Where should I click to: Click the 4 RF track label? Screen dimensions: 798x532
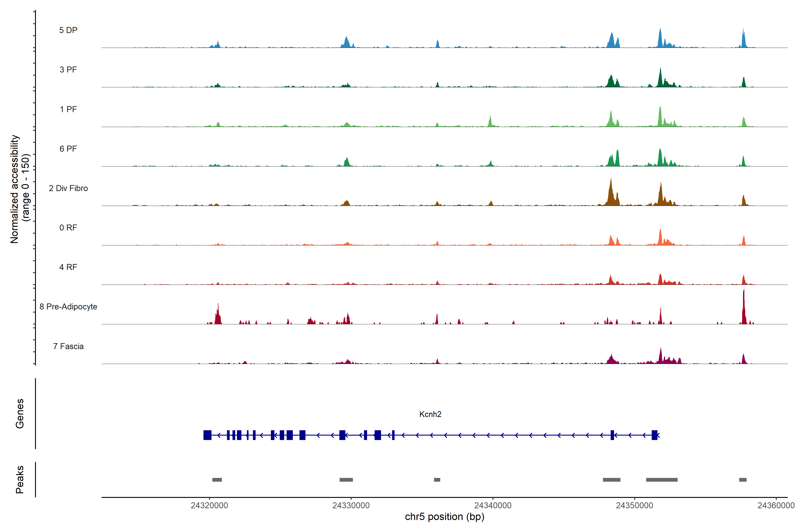coord(68,267)
